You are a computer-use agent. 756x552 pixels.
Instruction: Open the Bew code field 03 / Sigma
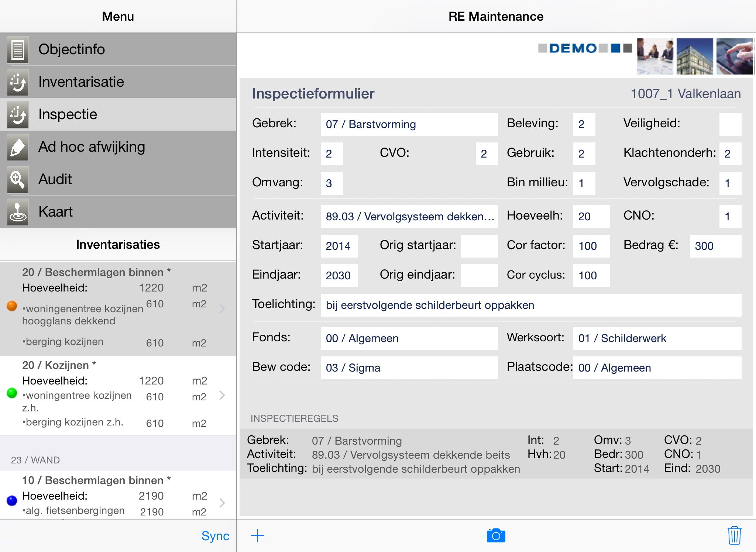409,368
